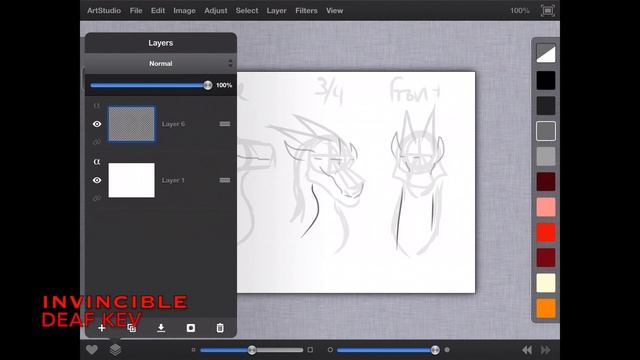Select the cream color swatch
This screenshot has height=360, width=640.
[x=546, y=283]
